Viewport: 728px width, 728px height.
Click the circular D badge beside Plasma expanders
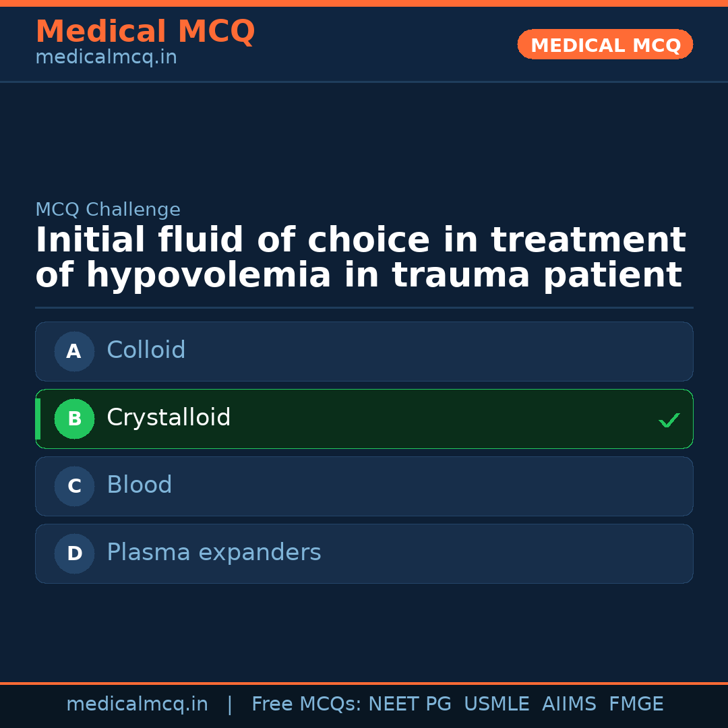tap(74, 553)
